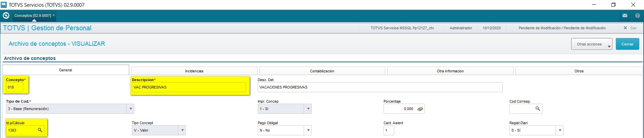Restore down the application window
This screenshot has height=138, width=644.
coord(613,5)
